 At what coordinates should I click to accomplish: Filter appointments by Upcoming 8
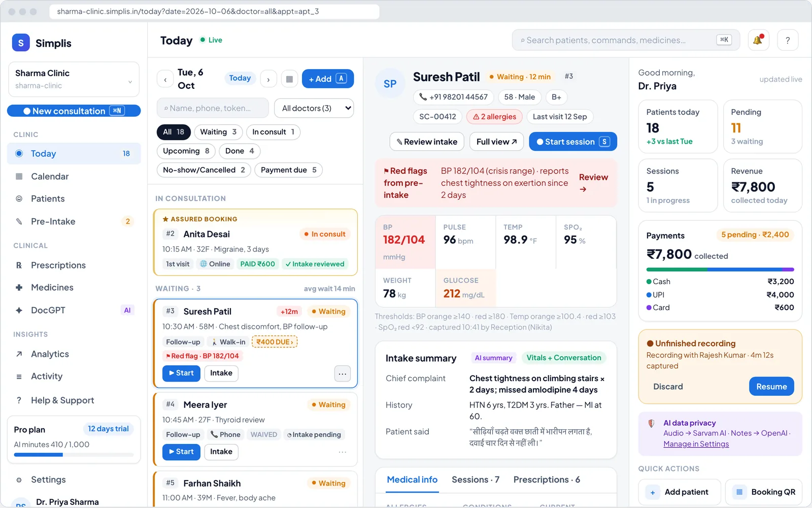[186, 151]
